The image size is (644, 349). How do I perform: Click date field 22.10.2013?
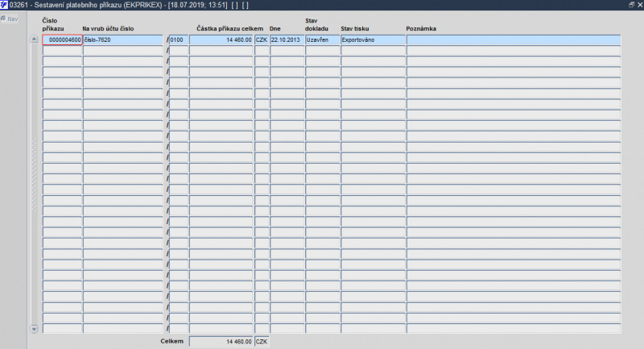coord(287,39)
